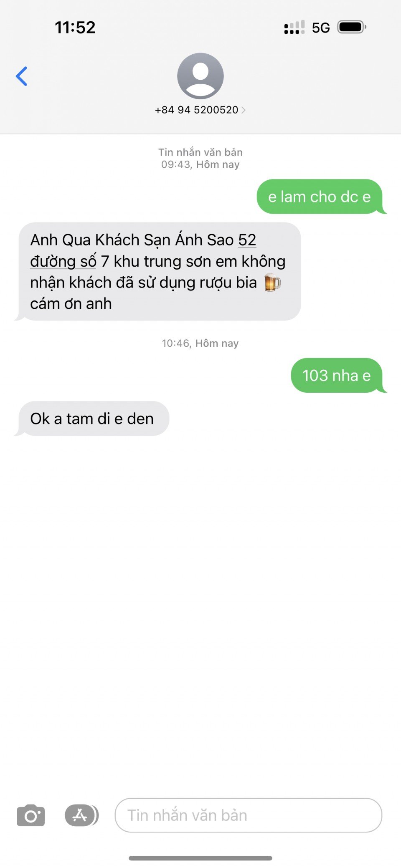Tap the "Ok a tam di e den" bubble
Screen dimensions: 401x868
pyautogui.click(x=92, y=419)
